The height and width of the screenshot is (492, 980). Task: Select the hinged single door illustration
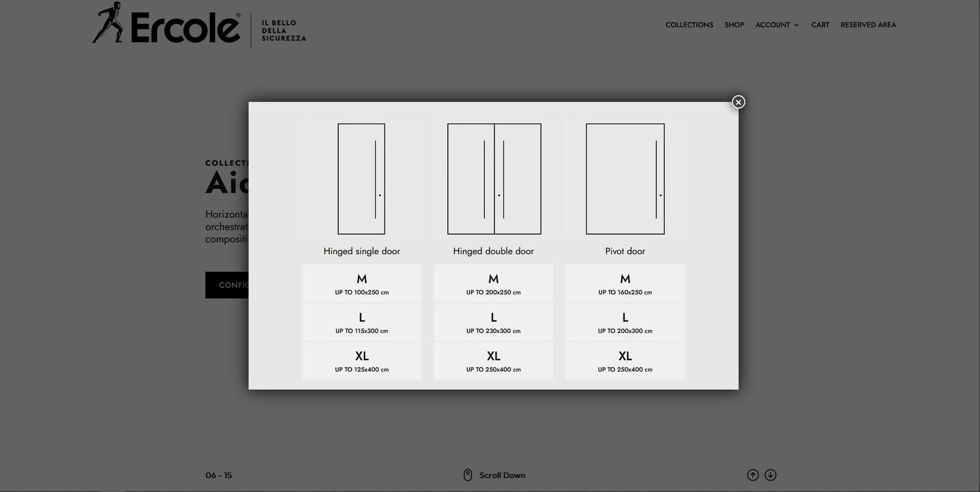[362, 179]
